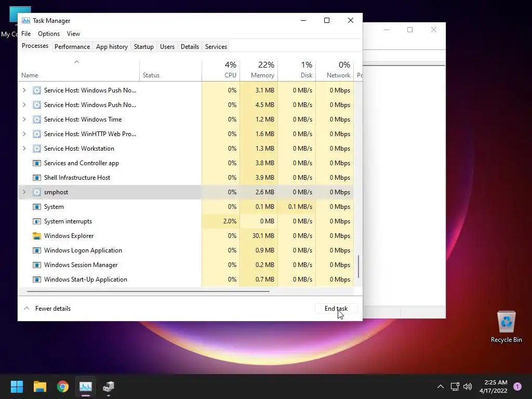Click the Service Host: Workstation gear icon
The width and height of the screenshot is (532, 399).
(x=37, y=149)
